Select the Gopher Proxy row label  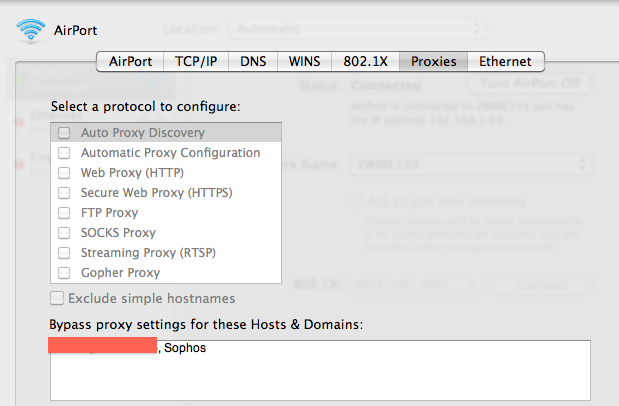tap(120, 273)
